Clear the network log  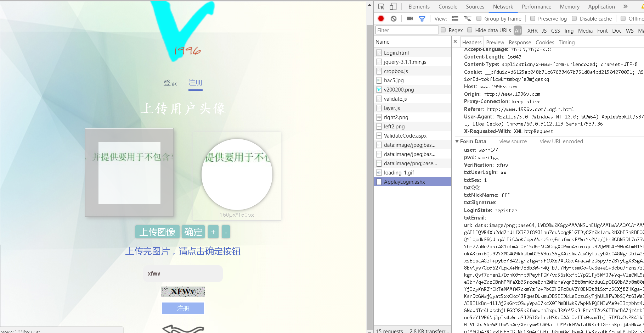pos(394,19)
